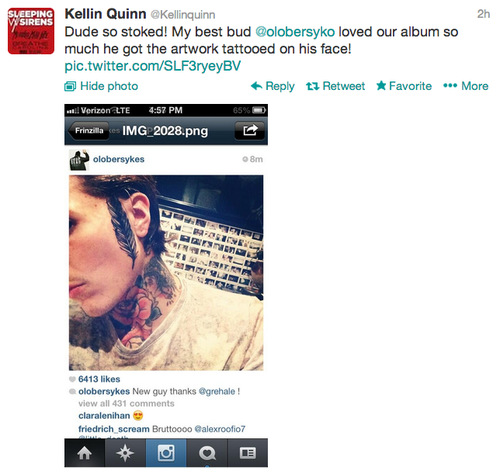Tap the camera tab icon
500x474 pixels.
pos(166,453)
